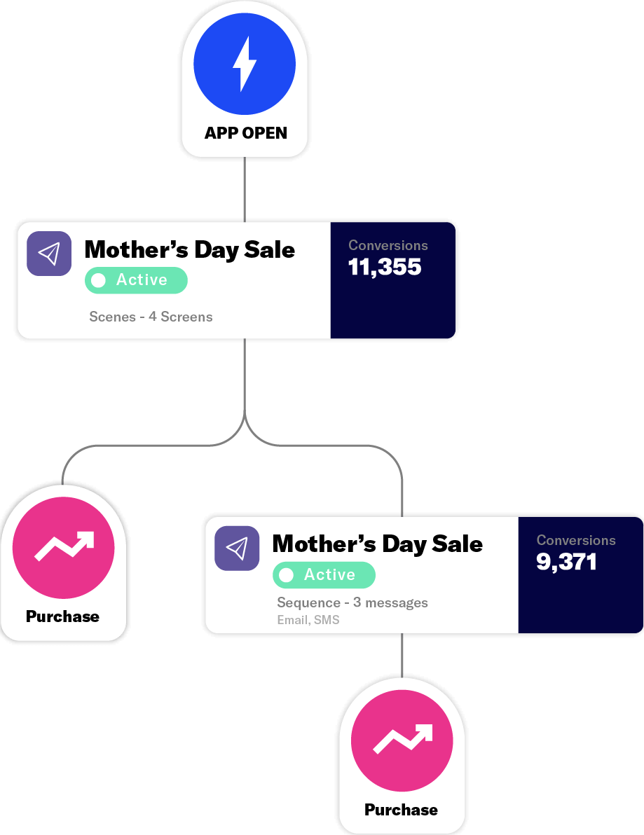Click the "Scenes - 4 Screens" subtitle
Screen dimensions: 644x835
pyautogui.click(x=151, y=317)
